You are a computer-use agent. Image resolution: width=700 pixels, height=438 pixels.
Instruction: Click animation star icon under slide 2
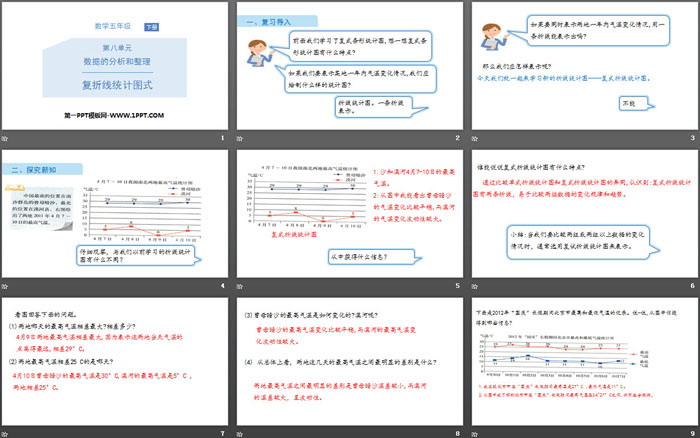point(239,137)
